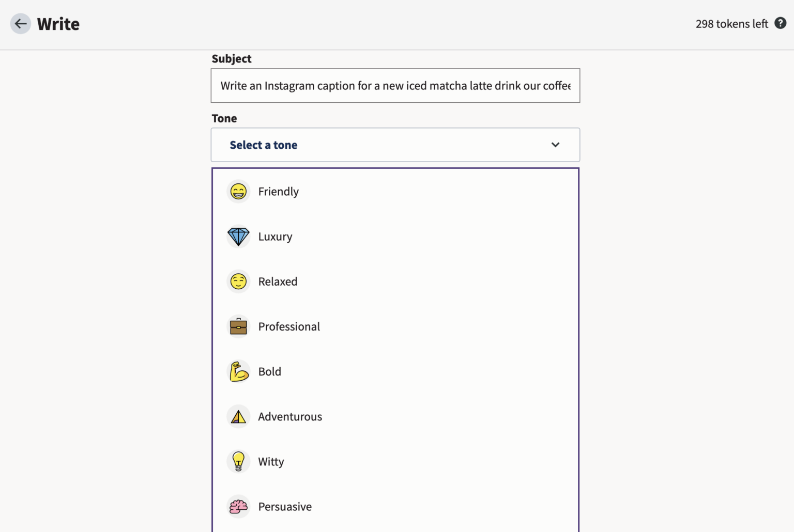Select Witty from the tone list
Image resolution: width=794 pixels, height=532 pixels.
(271, 462)
